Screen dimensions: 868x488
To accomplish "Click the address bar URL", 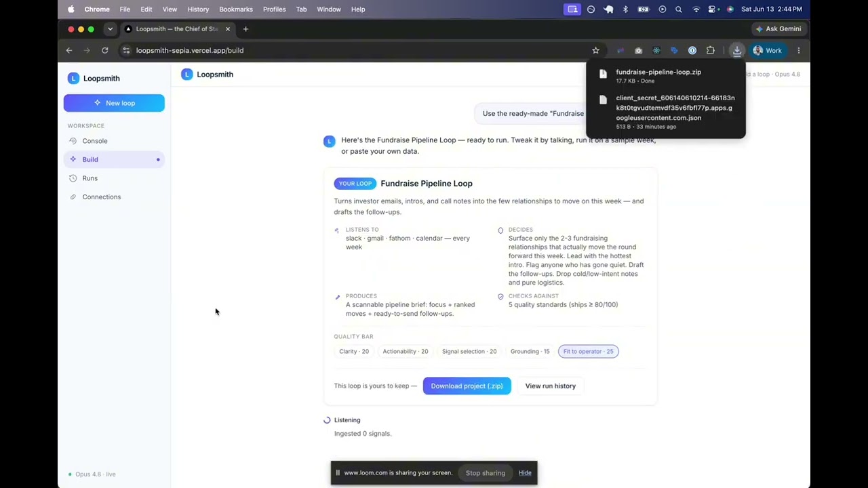I will tap(189, 50).
